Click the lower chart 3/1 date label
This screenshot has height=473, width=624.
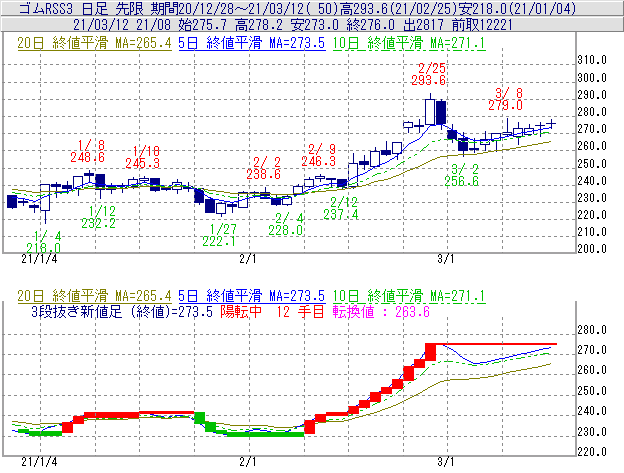(x=446, y=462)
